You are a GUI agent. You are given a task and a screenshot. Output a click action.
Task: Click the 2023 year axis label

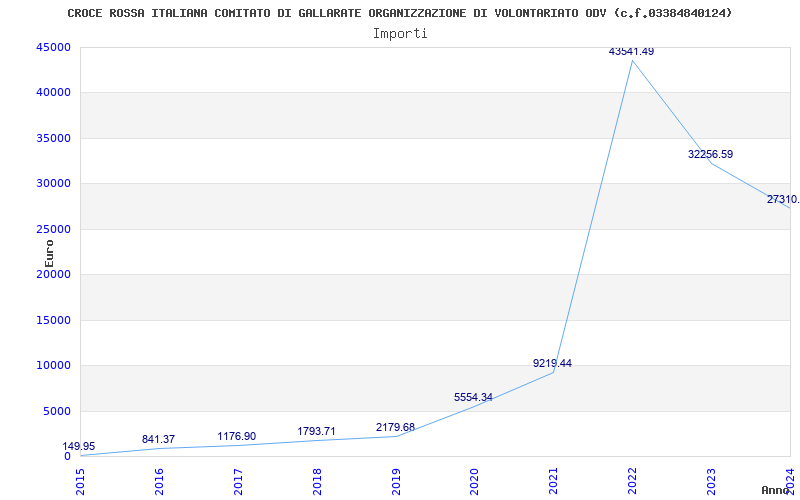(x=711, y=482)
